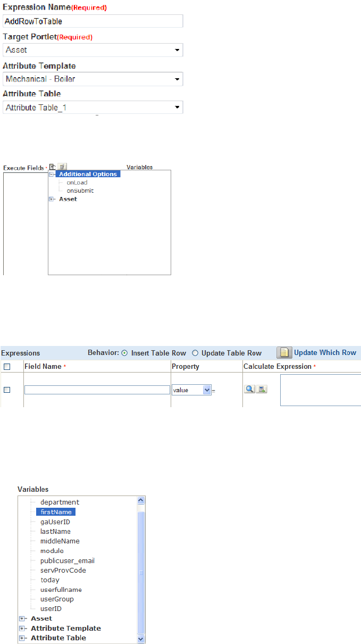Select Update Table Row radio button

point(195,353)
